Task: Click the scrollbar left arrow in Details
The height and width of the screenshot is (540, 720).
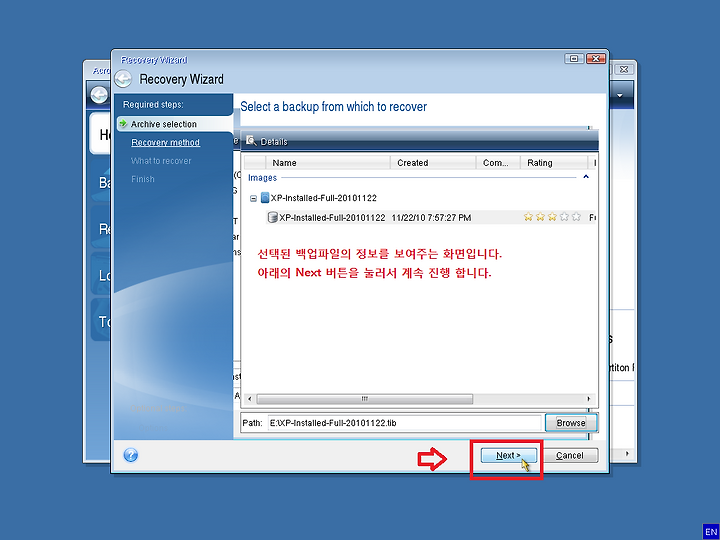Action: [x=250, y=399]
